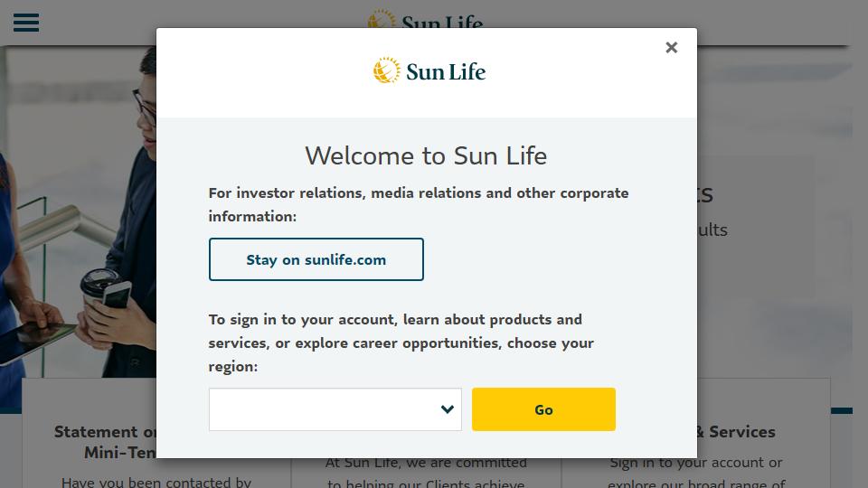Click the investor relations description text
This screenshot has width=868, height=488.
click(x=419, y=205)
